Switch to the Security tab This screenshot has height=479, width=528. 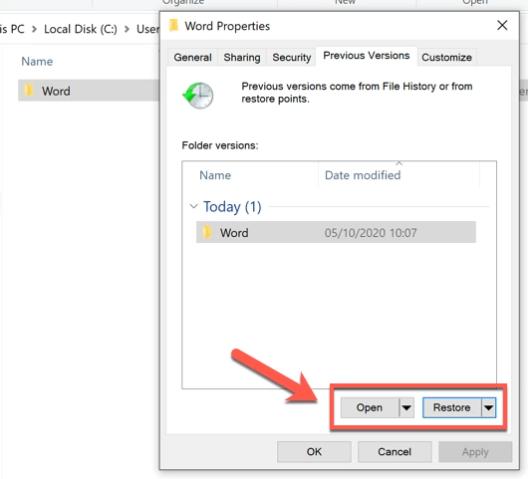click(x=292, y=57)
